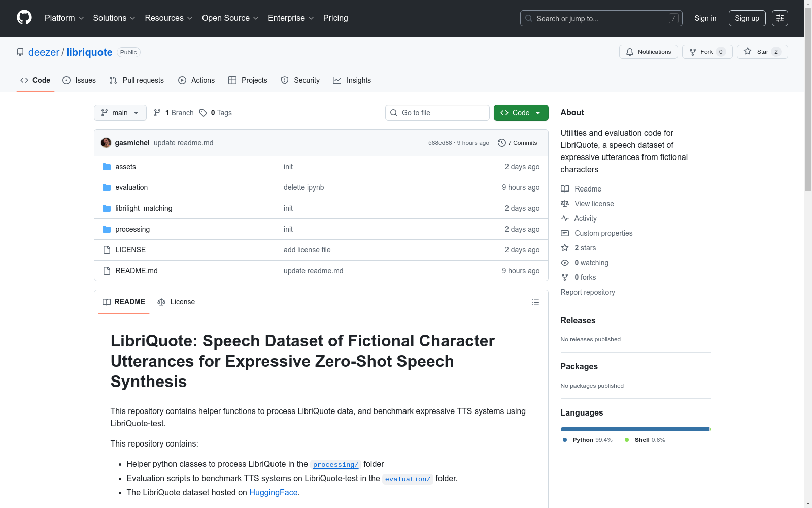Open the processing folder

click(x=132, y=229)
